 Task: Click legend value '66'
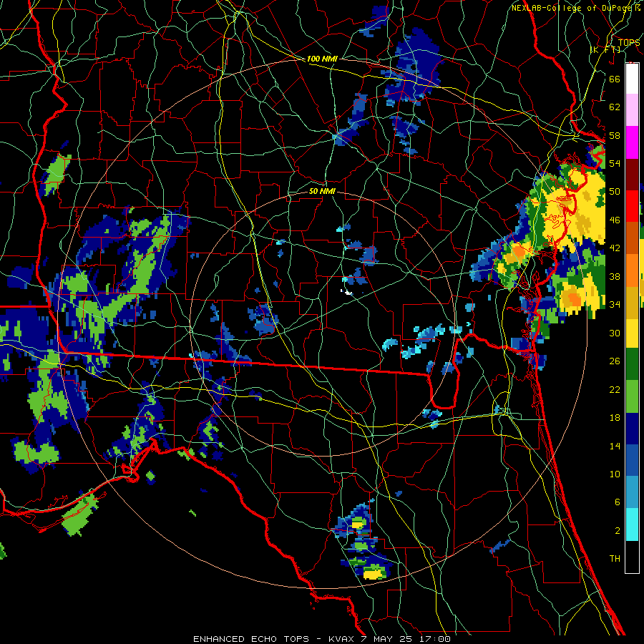click(x=615, y=79)
